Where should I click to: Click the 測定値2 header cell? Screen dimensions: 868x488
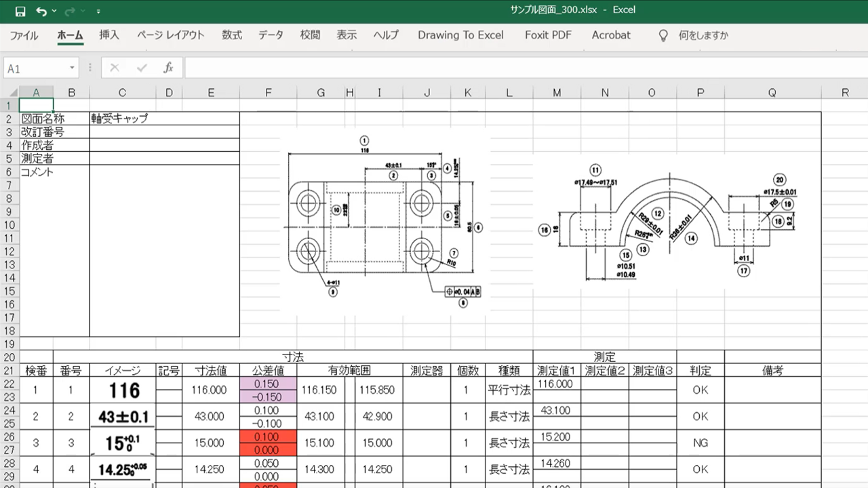[605, 370]
